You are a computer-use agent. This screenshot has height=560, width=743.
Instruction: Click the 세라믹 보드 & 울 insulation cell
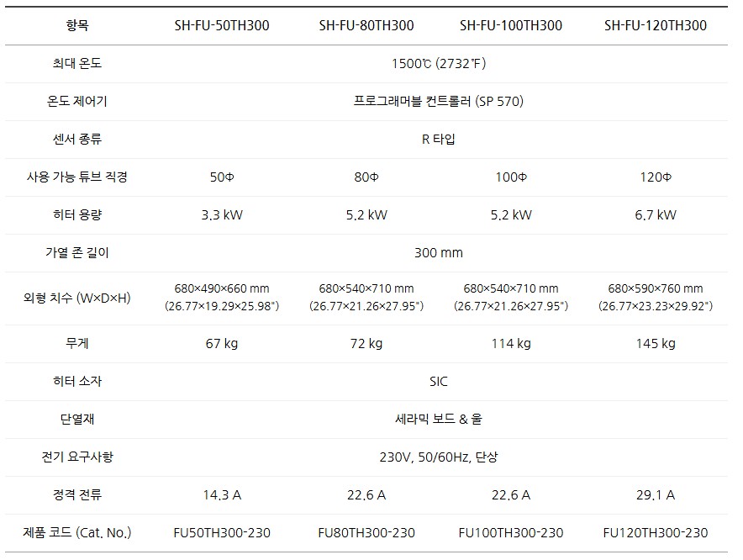(438, 419)
